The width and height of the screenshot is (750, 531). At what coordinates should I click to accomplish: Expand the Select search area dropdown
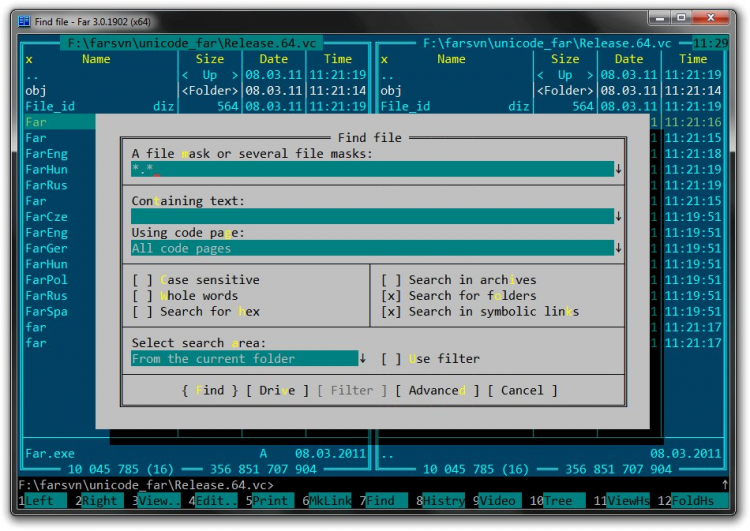click(362, 359)
